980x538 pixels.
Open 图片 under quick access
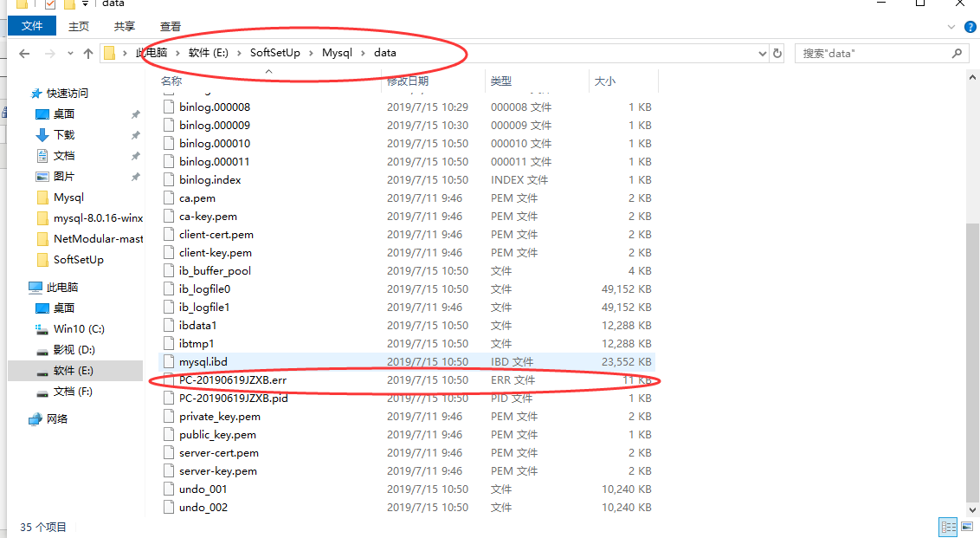click(x=64, y=176)
